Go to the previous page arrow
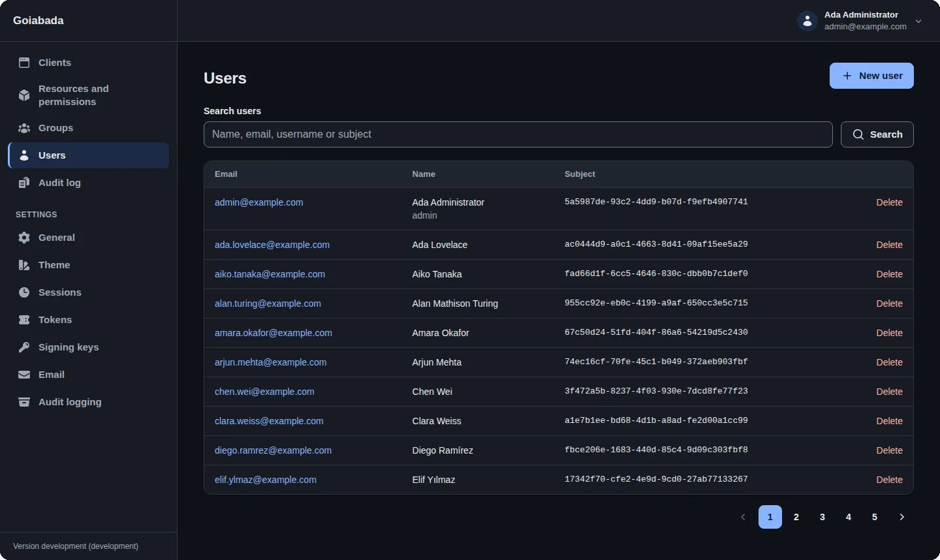Screen dimensions: 940x560 click(x=743, y=517)
